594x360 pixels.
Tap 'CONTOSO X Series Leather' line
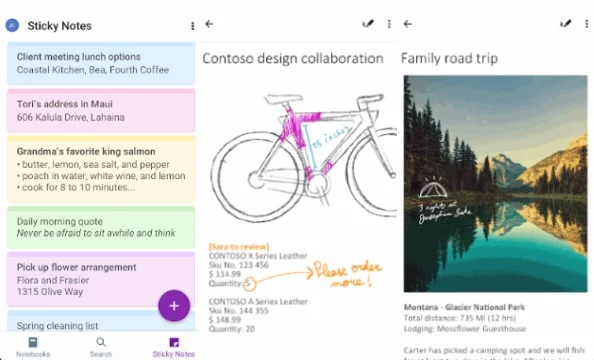(x=258, y=256)
